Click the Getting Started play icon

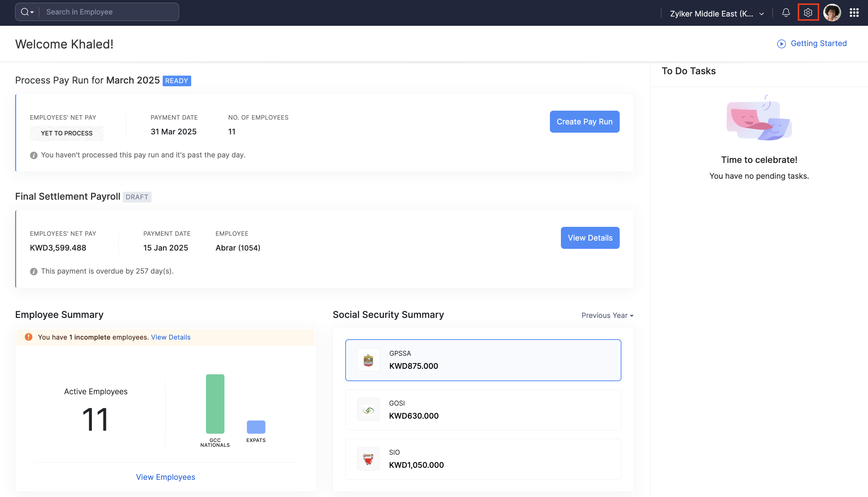[781, 44]
